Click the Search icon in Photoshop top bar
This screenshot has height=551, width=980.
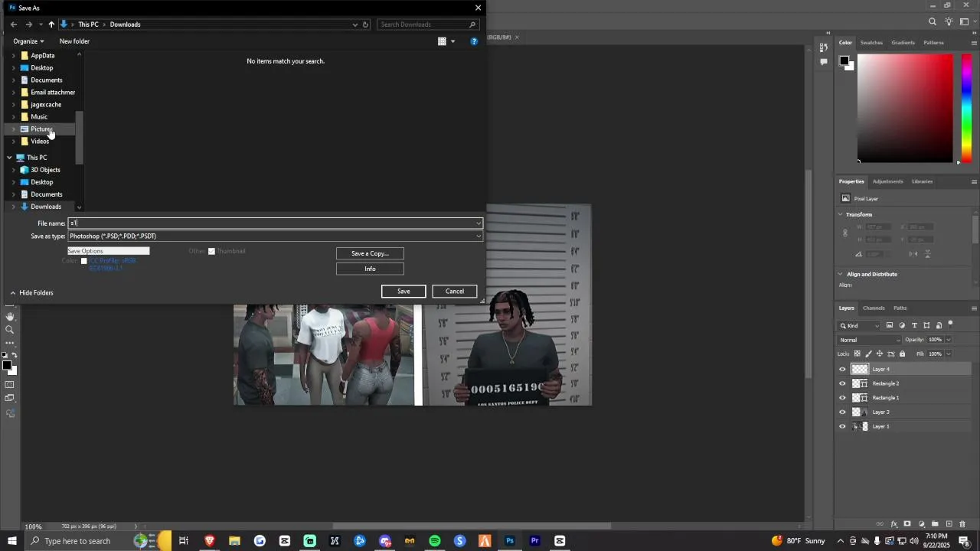coord(933,21)
